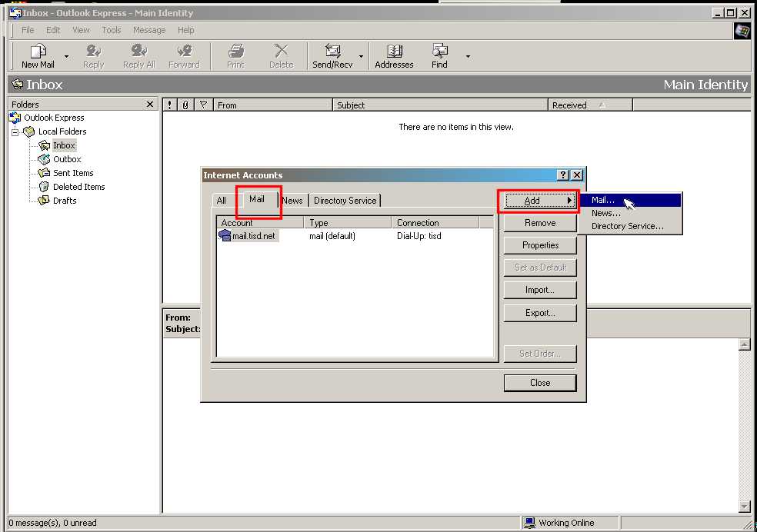Click the Working Online status bar icon

point(529,522)
